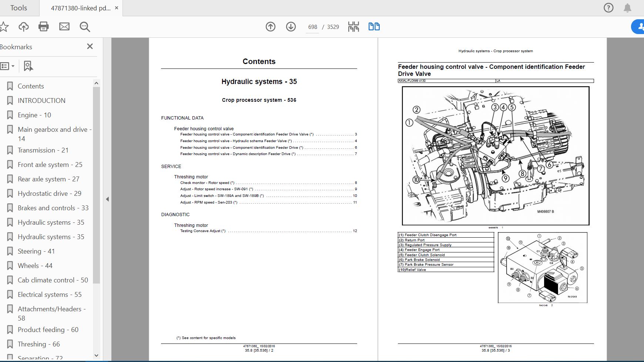Viewport: 644px width, 362px height.
Task: Go to next page with down arrow
Action: [291, 26]
